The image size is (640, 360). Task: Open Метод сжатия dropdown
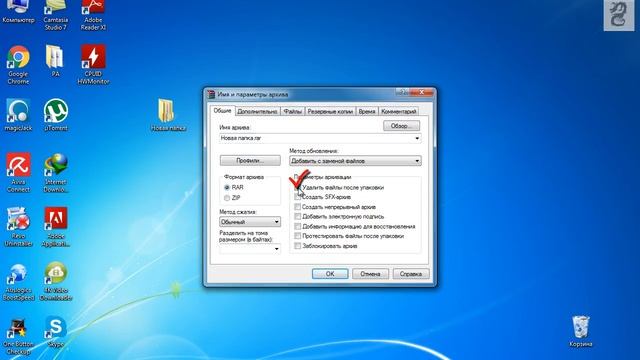point(250,222)
